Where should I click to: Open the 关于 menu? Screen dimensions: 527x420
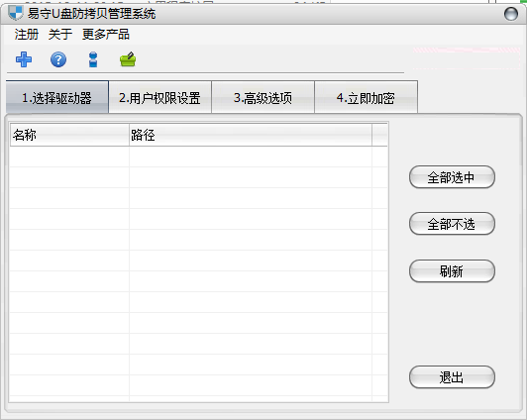(60, 35)
